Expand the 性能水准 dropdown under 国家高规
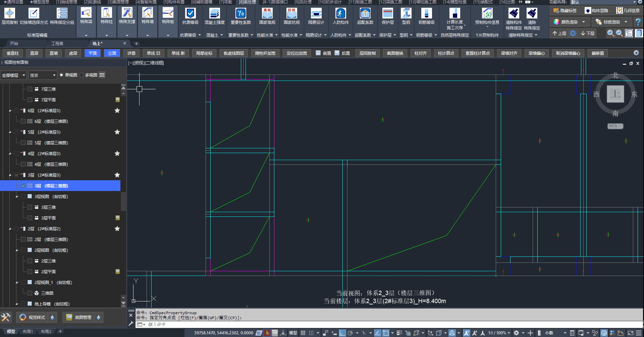This screenshot has width=644, height=337. tap(267, 35)
